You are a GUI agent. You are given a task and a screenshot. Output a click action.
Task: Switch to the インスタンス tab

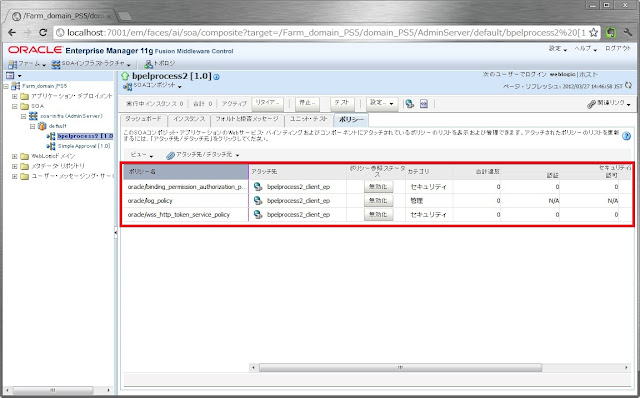pos(189,120)
